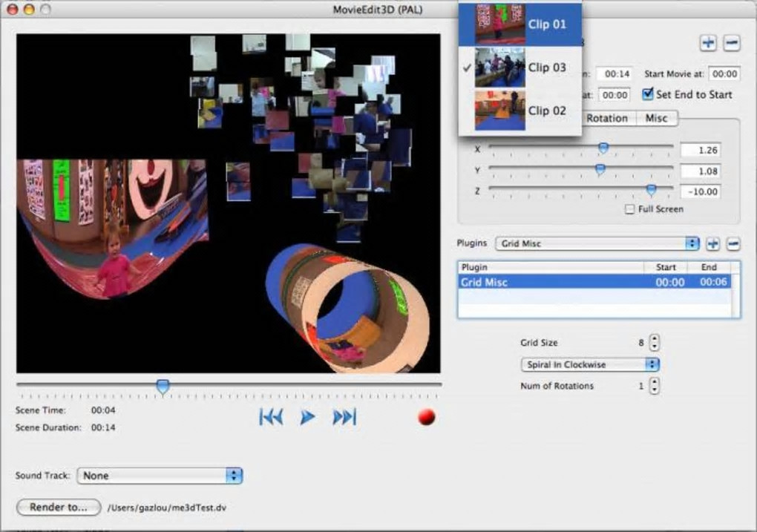
Task: Click the Render to... button
Action: (59, 508)
